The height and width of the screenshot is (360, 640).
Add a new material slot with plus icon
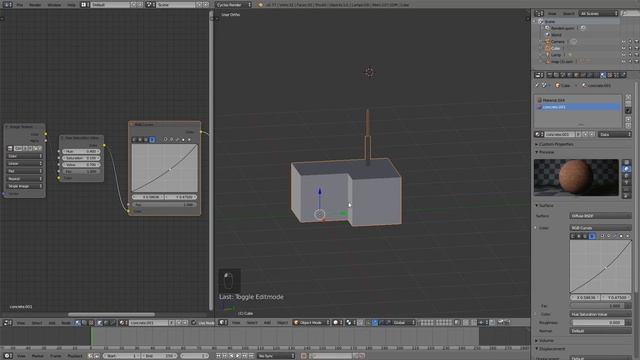(x=628, y=98)
